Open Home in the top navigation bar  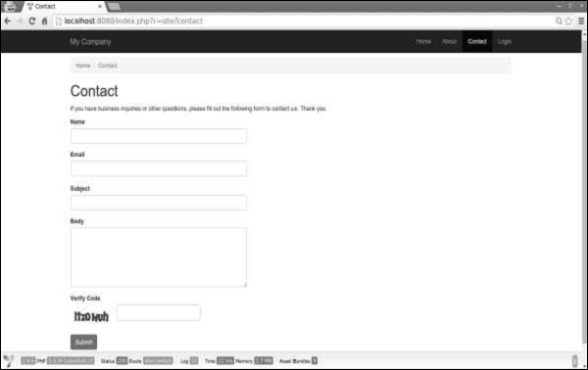coord(423,41)
